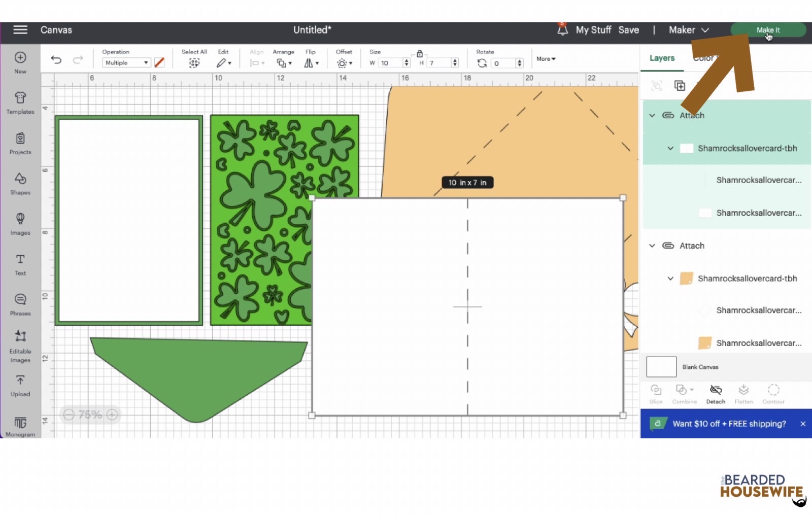Click the Undo arrow
The image size is (812, 516).
56,60
